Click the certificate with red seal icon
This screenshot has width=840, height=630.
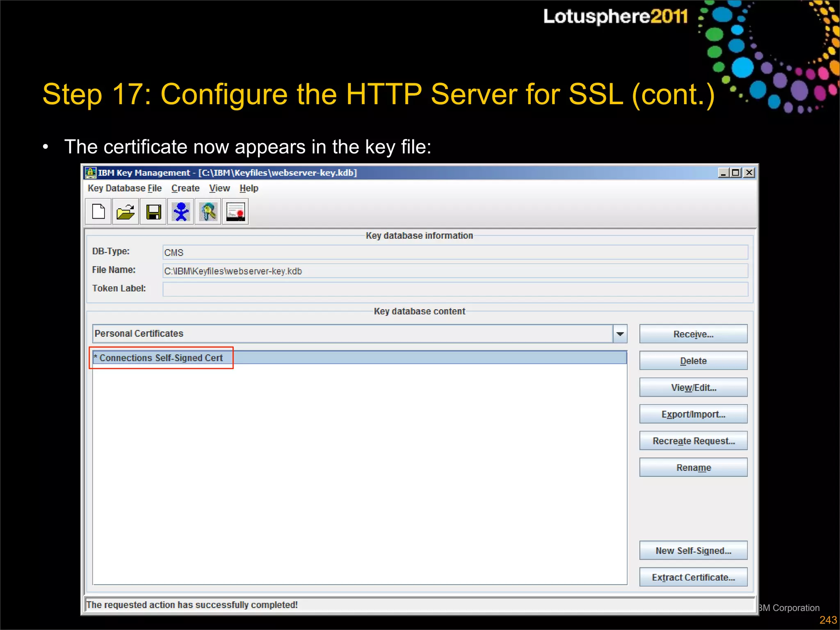235,212
